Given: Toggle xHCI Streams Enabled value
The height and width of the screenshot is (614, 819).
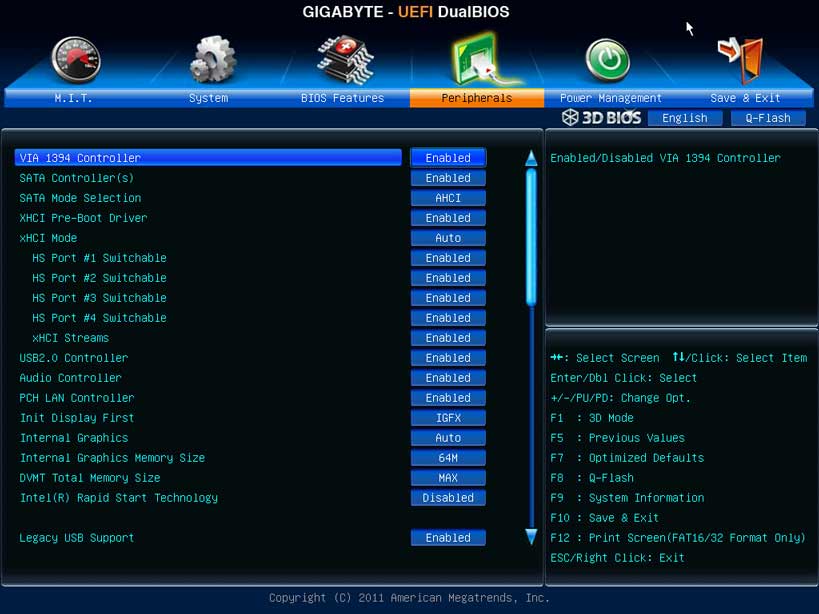Looking at the screenshot, I should pos(448,338).
